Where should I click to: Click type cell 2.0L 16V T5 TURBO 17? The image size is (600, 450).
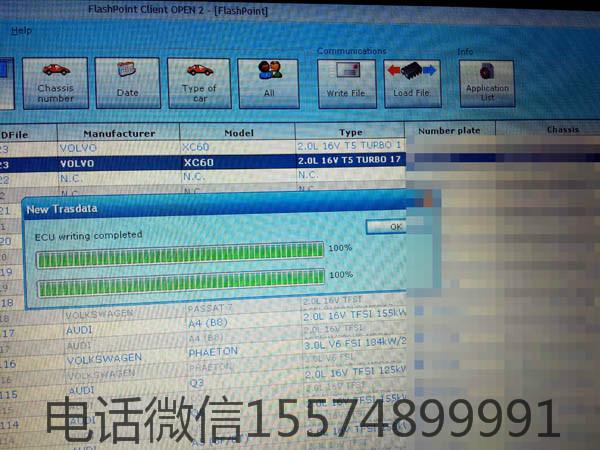(349, 160)
